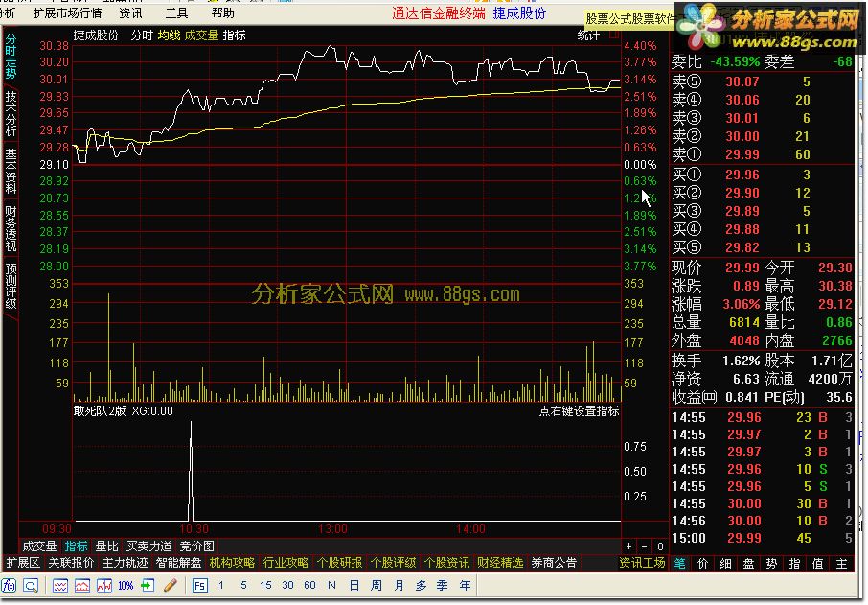The width and height of the screenshot is (868, 605).
Task: Switch to monthly (月) period
Action: (399, 585)
